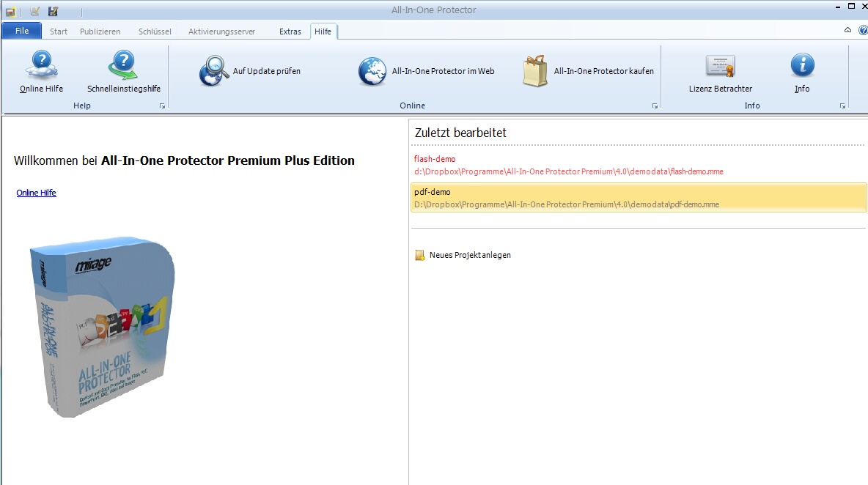Open the File menu
Image resolution: width=868 pixels, height=485 pixels.
pyautogui.click(x=22, y=31)
